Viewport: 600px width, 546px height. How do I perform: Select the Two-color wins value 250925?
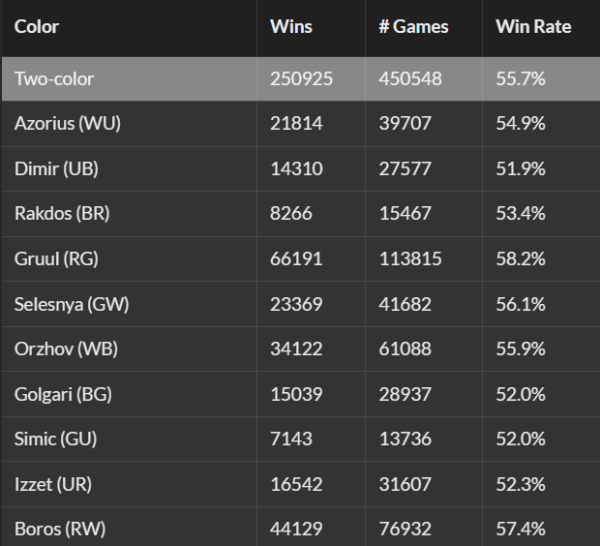click(301, 79)
